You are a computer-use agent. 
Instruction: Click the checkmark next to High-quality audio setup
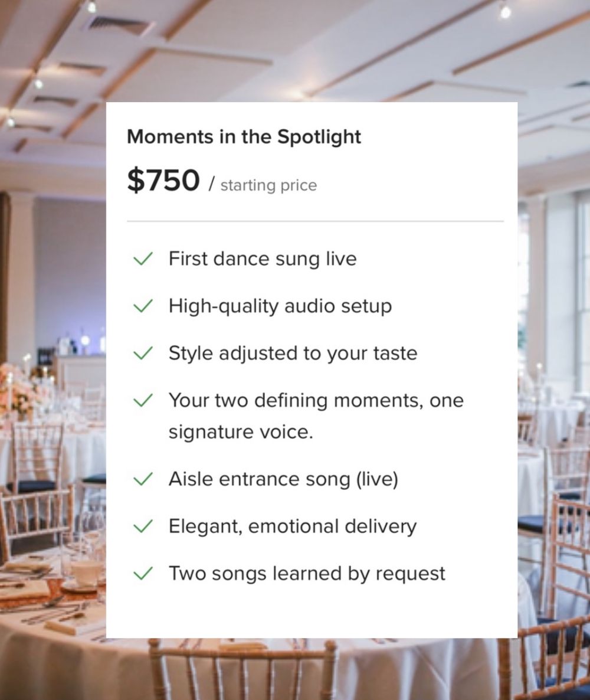click(x=143, y=306)
